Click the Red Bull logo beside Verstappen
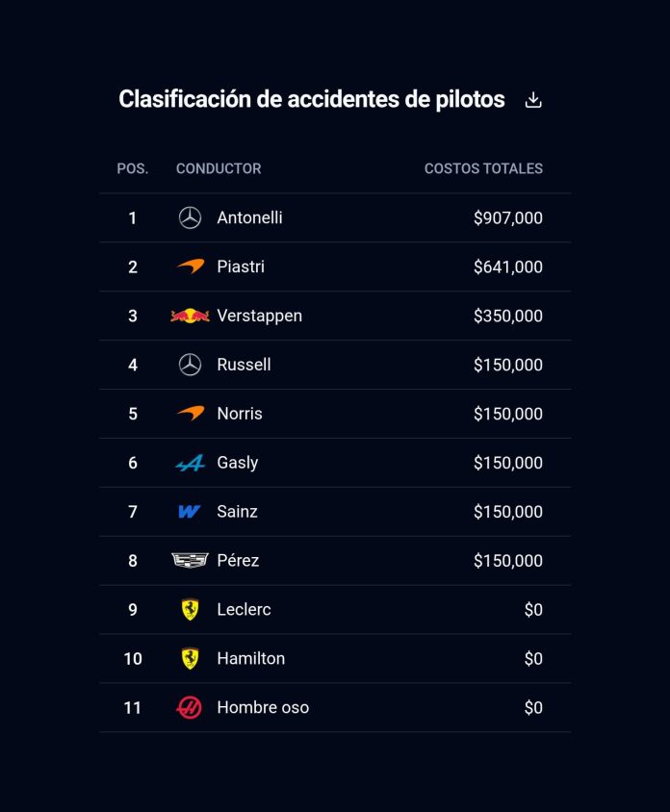The image size is (670, 812). coord(190,316)
